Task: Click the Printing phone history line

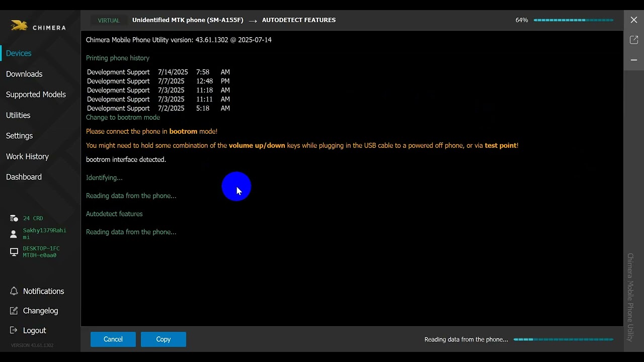Action: pyautogui.click(x=118, y=58)
